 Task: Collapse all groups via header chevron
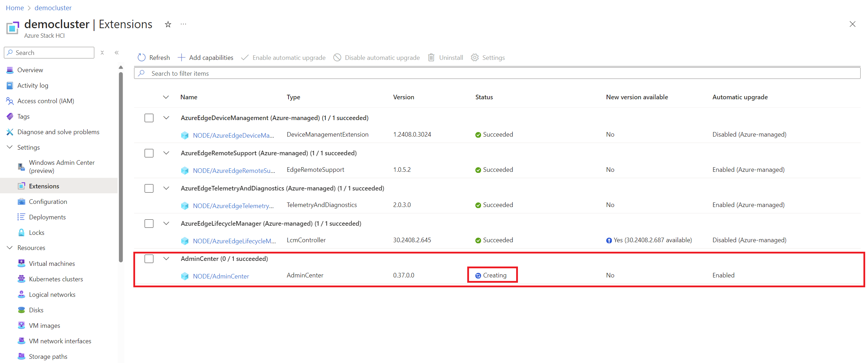point(166,97)
